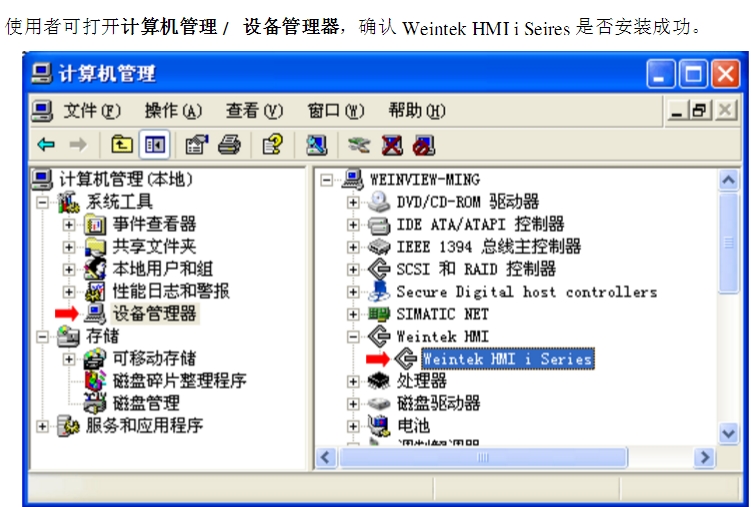Open the 帮助(H) menu
The width and height of the screenshot is (753, 507).
(x=417, y=111)
